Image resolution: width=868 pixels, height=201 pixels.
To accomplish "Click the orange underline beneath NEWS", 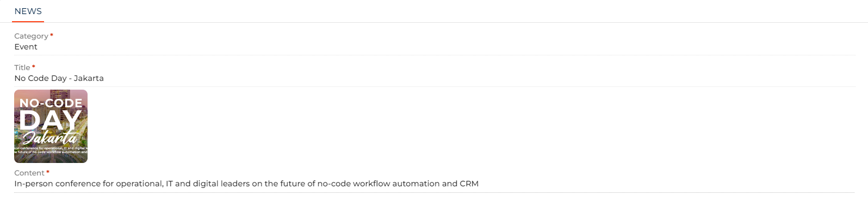I will pyautogui.click(x=28, y=22).
